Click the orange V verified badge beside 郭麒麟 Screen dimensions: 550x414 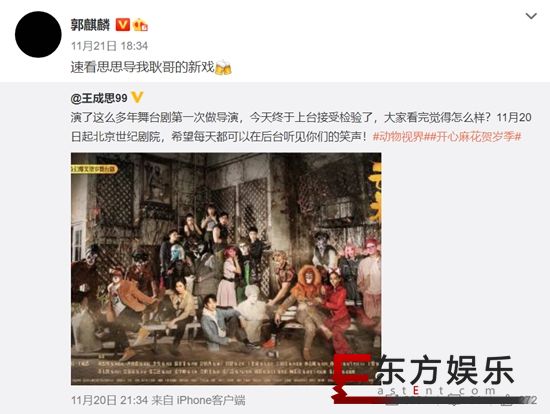click(123, 25)
